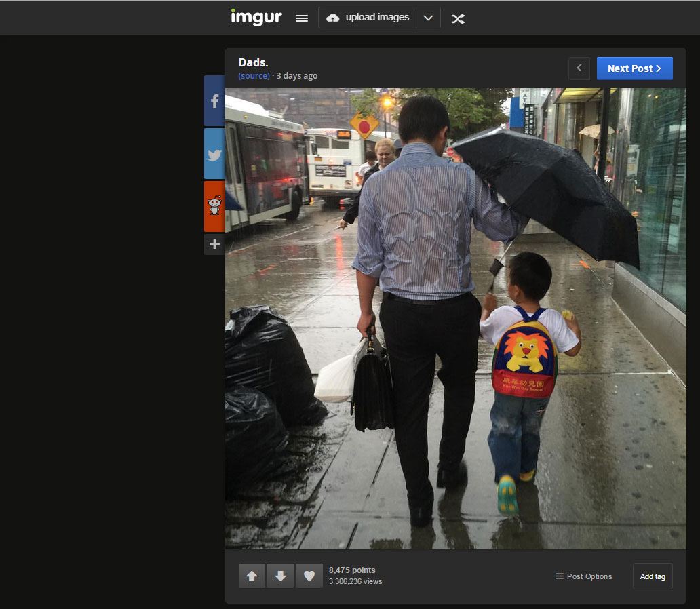The height and width of the screenshot is (609, 700).
Task: Upvote the Dads post
Action: (x=252, y=575)
